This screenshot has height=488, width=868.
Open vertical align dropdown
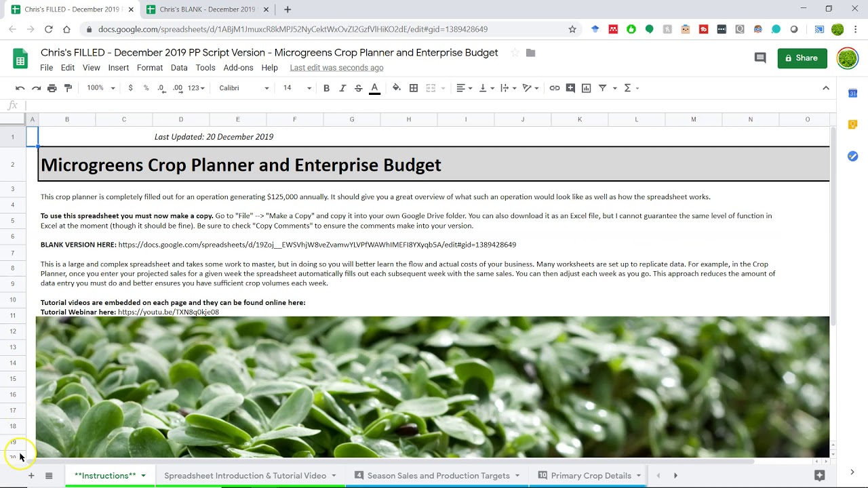coord(486,88)
